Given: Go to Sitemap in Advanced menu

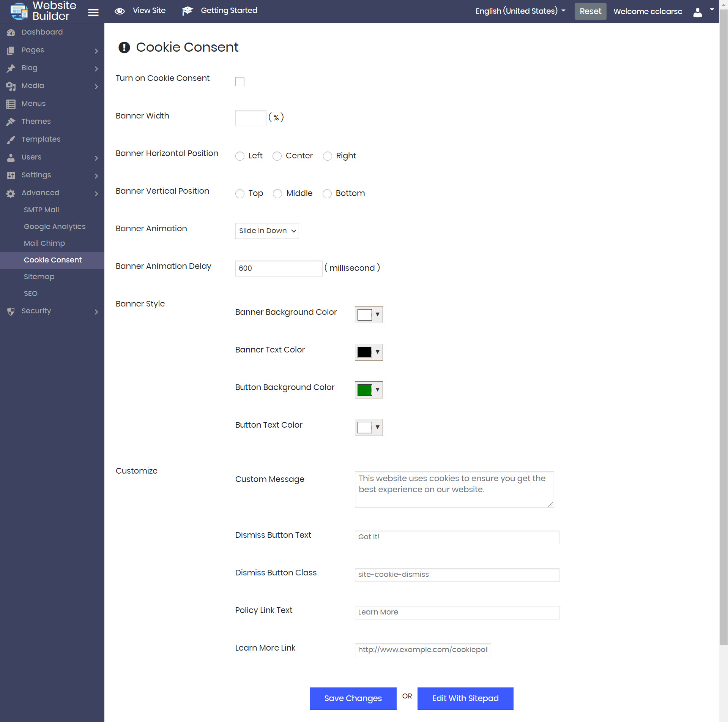Looking at the screenshot, I should 39,277.
